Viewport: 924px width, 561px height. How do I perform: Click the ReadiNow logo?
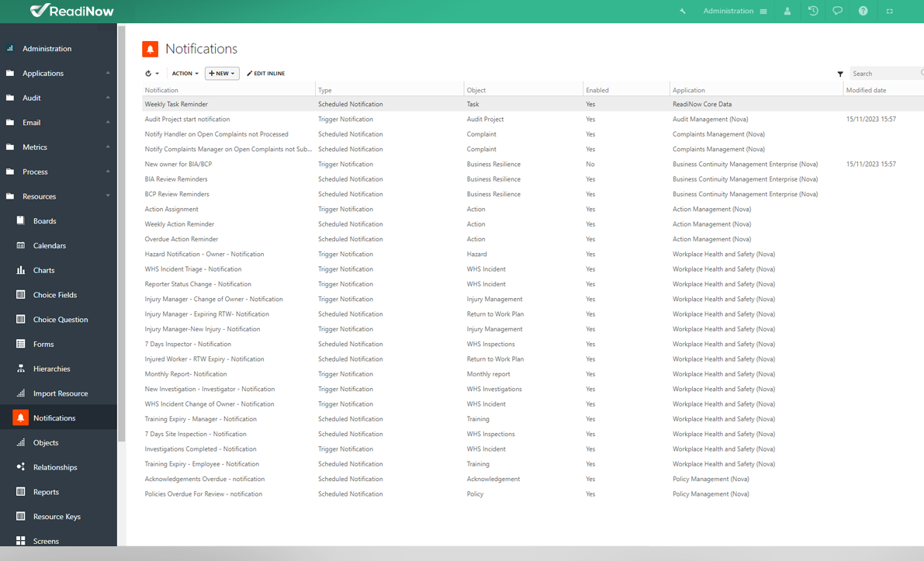click(x=72, y=11)
